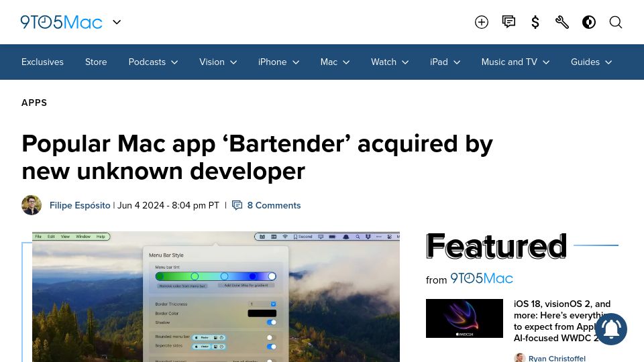Open Filipe Espósito author link
Viewport: 644px width, 362px height.
pyautogui.click(x=80, y=205)
